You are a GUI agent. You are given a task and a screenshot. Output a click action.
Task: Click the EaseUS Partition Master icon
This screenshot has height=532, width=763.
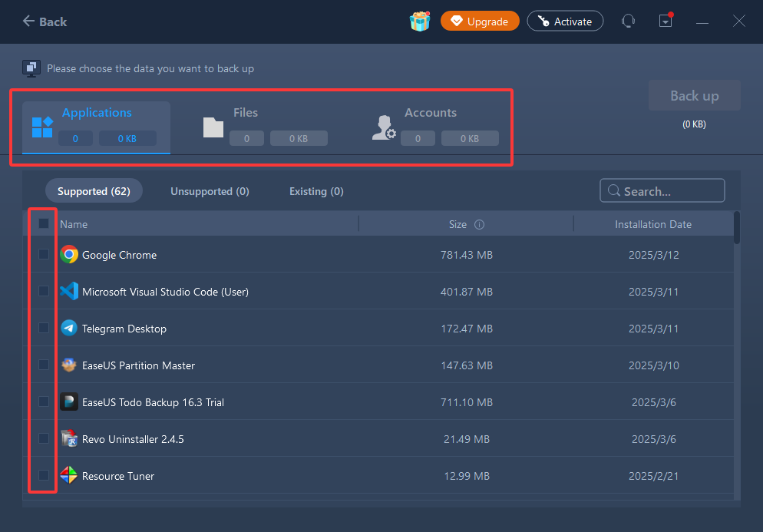(x=69, y=365)
